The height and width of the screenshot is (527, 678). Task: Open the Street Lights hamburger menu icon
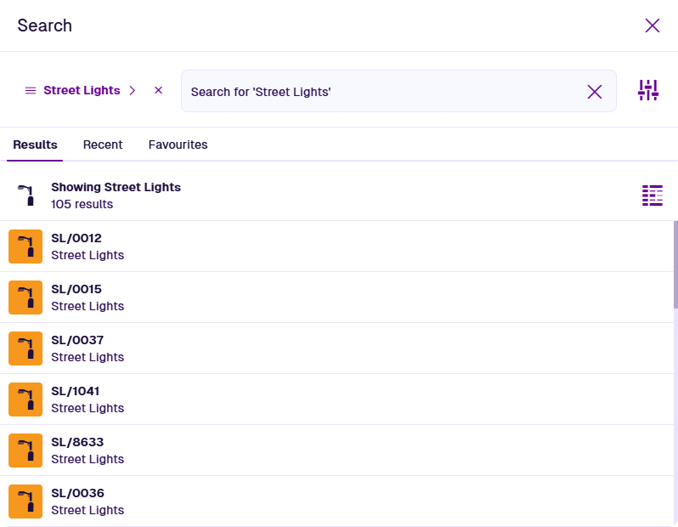click(x=30, y=90)
